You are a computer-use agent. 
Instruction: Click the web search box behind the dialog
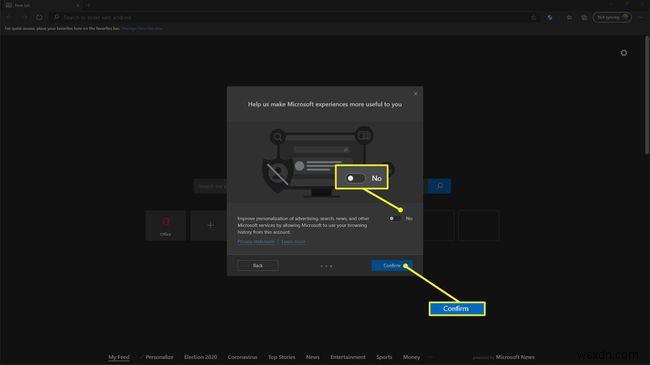pos(210,186)
